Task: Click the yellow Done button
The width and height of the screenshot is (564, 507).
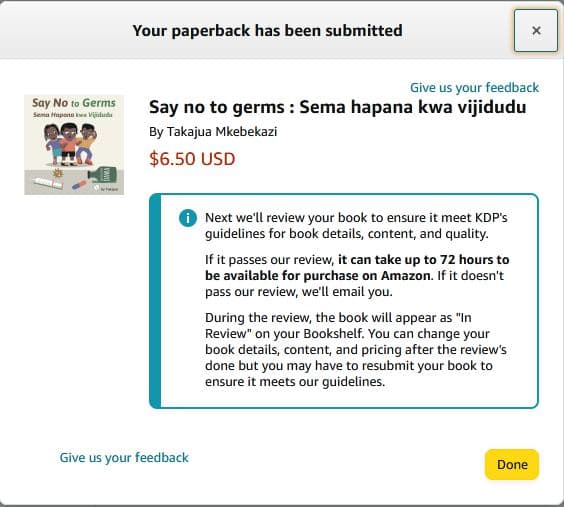Action: (512, 464)
